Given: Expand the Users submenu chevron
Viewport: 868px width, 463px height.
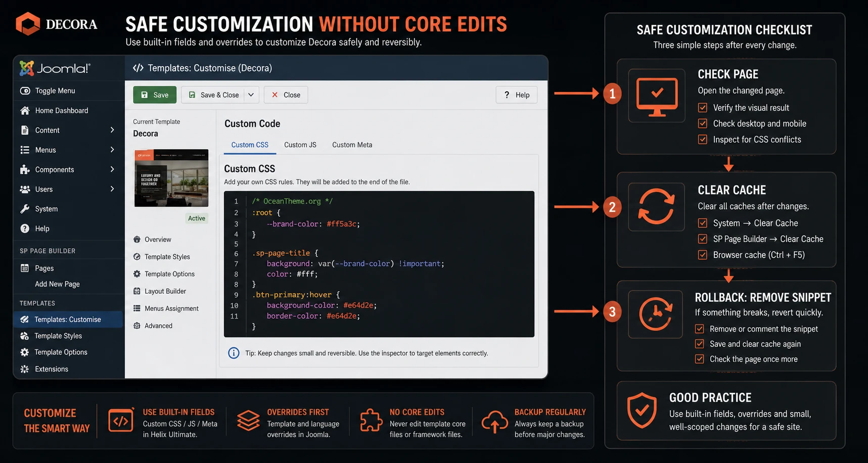Looking at the screenshot, I should pos(112,189).
